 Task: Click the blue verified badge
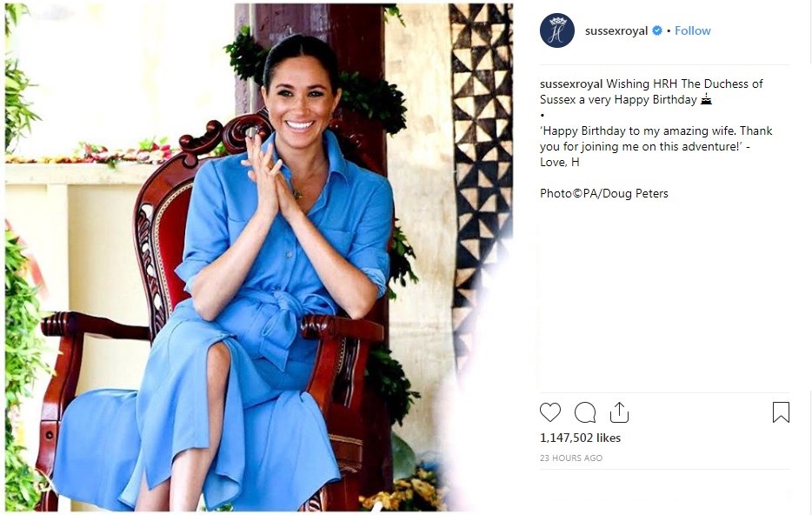point(657,30)
